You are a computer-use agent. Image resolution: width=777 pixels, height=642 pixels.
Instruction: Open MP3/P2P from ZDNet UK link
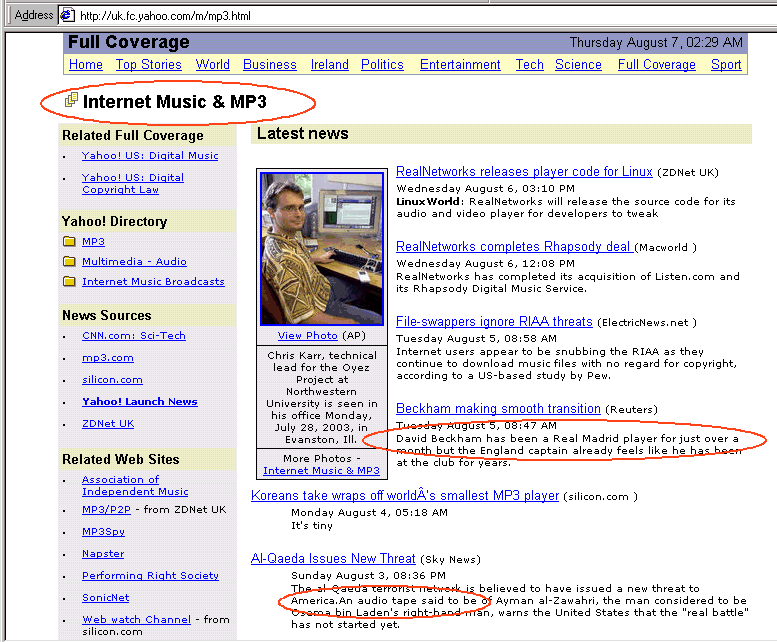106,509
